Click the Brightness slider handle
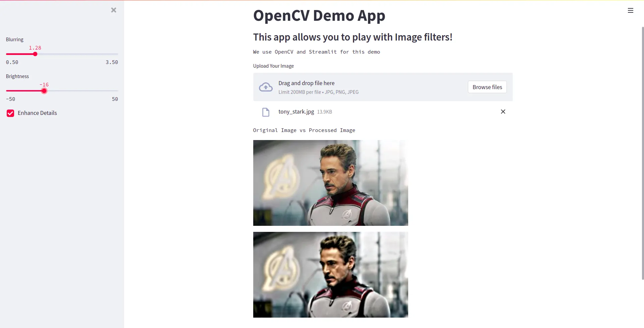This screenshot has width=644, height=328. click(x=44, y=91)
